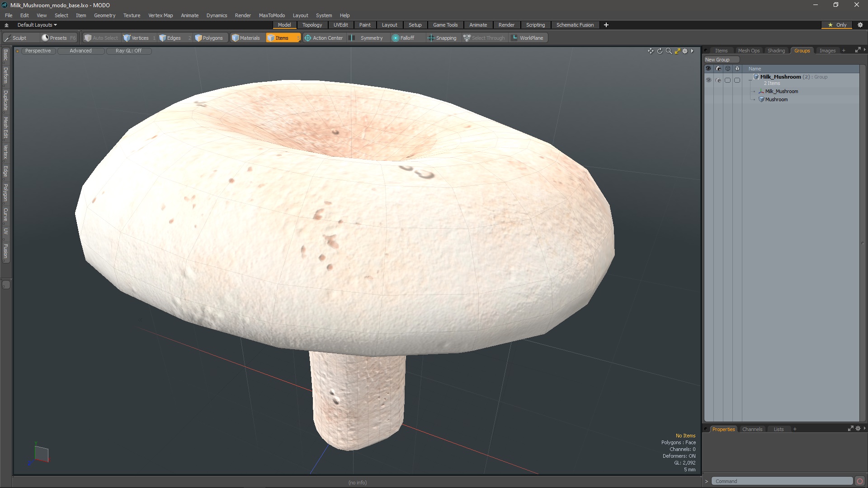Viewport: 868px width, 488px height.
Task: Toggle first checkbox in Milk_Mushroom group row
Action: [x=728, y=80]
